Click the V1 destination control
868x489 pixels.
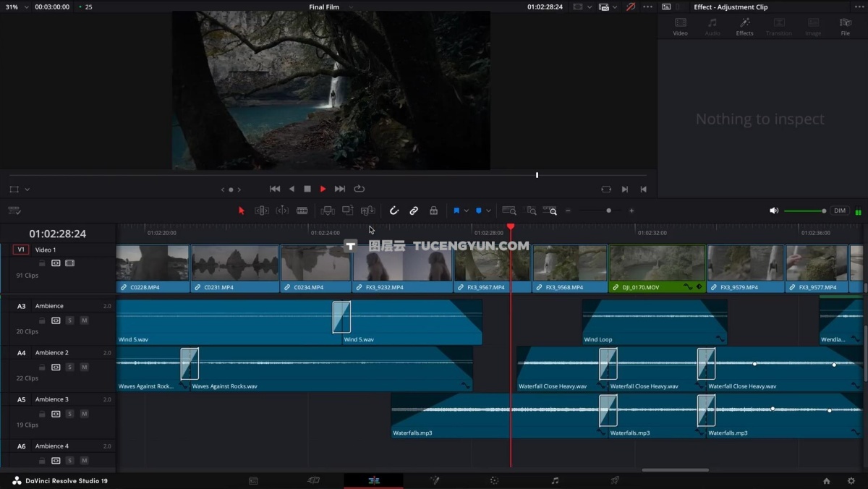[x=21, y=250]
